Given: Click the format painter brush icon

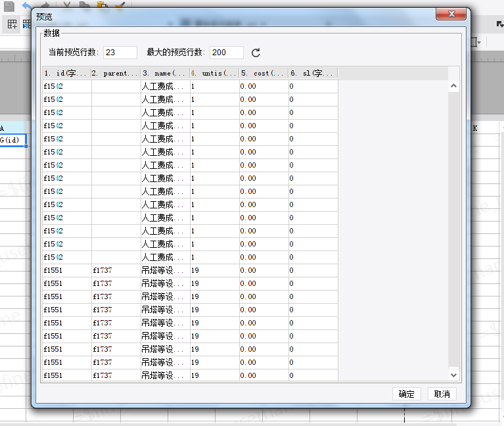Looking at the screenshot, I should click(x=120, y=5).
